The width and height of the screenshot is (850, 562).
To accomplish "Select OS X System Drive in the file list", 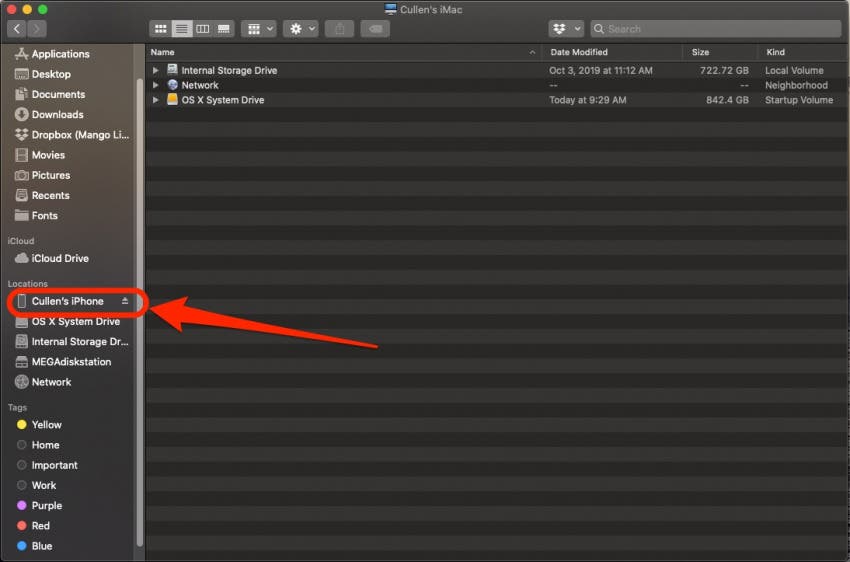I will click(x=222, y=100).
